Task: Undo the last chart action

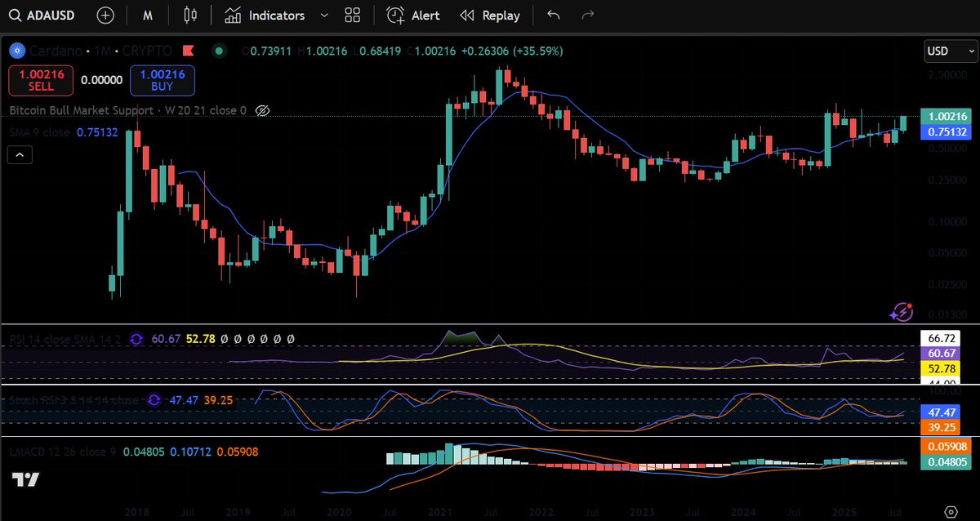Action: pyautogui.click(x=554, y=15)
